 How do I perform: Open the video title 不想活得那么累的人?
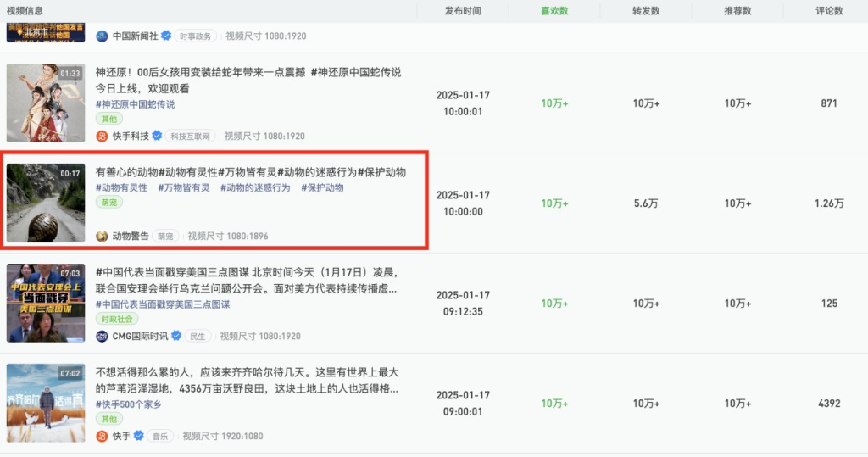pyautogui.click(x=247, y=381)
